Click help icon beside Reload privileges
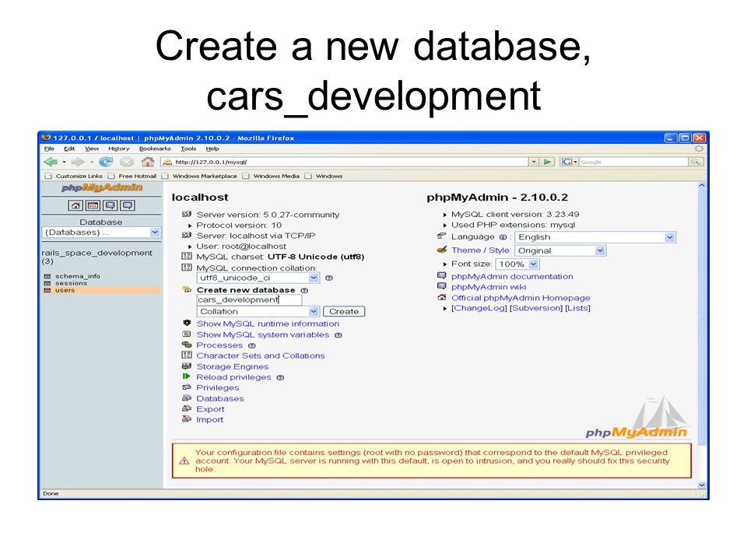 [280, 378]
